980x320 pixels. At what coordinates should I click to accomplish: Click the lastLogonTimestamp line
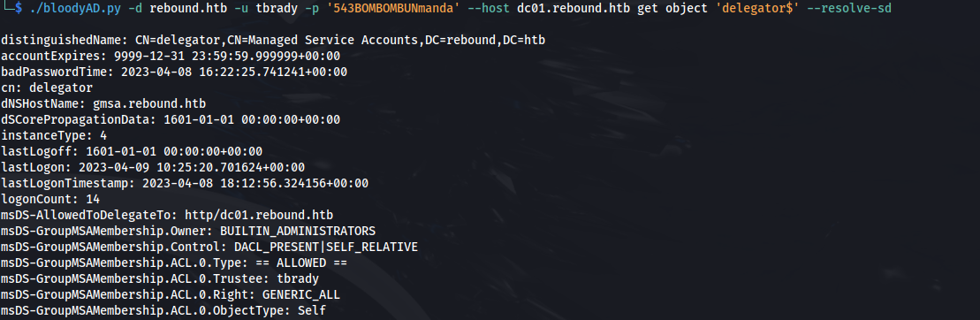(185, 184)
